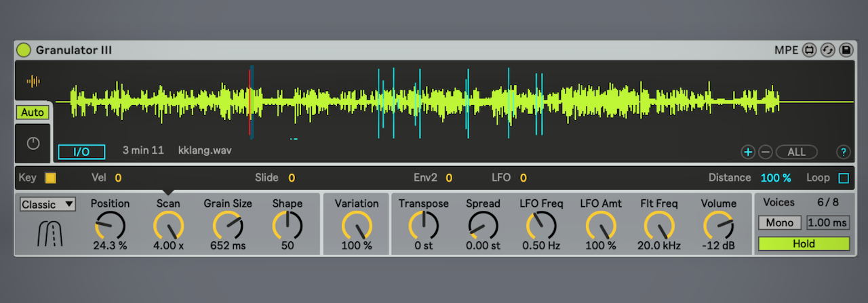
Task: Click the power icon below Auto
Action: tap(33, 144)
